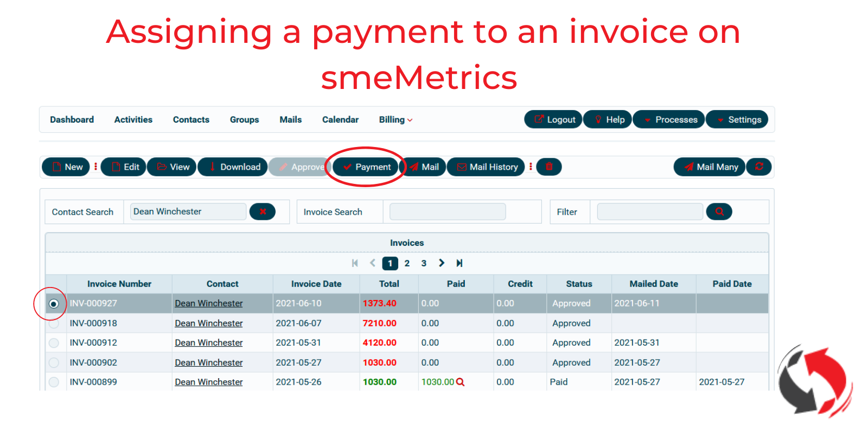The image size is (868, 434).
Task: Click the Contact Search input field
Action: coord(188,212)
